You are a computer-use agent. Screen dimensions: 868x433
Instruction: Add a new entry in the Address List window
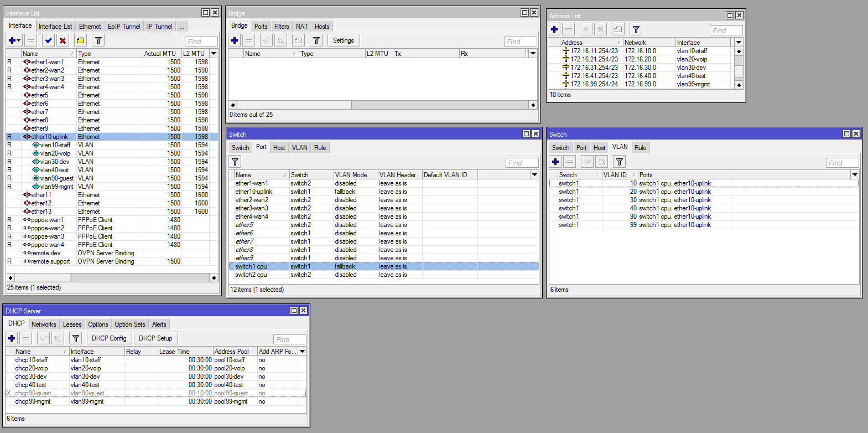(x=554, y=29)
